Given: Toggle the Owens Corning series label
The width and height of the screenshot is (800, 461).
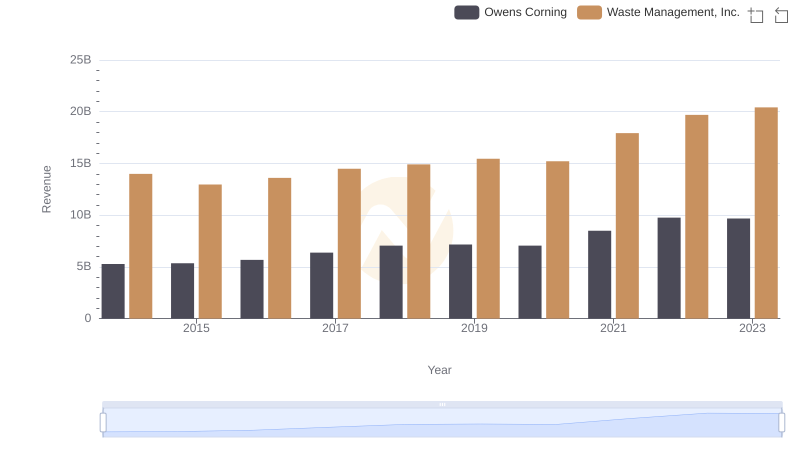Looking at the screenshot, I should point(526,12).
